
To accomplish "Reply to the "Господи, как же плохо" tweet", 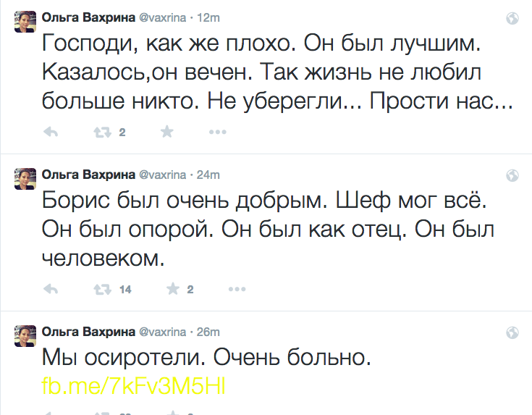I will [51, 133].
